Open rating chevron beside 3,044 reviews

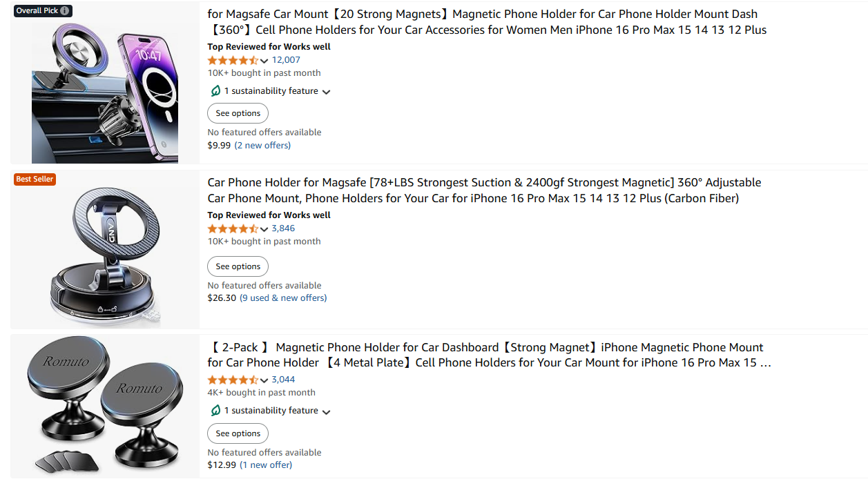tap(264, 380)
